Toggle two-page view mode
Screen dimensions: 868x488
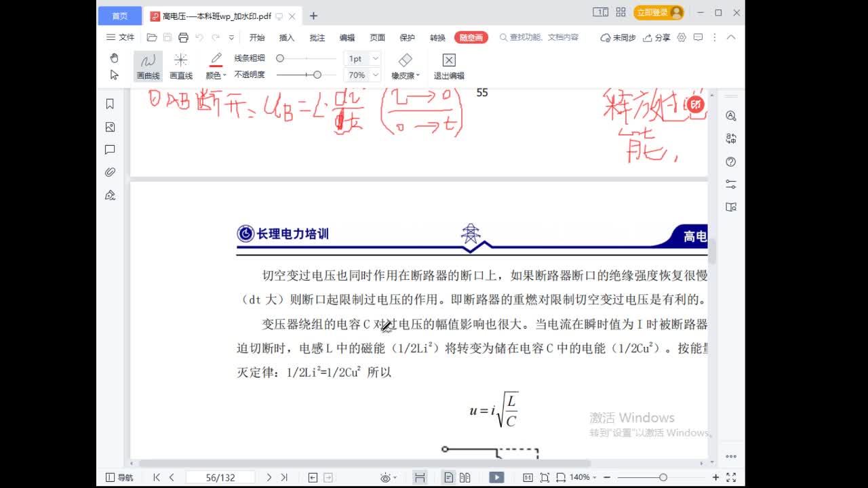pyautogui.click(x=465, y=478)
